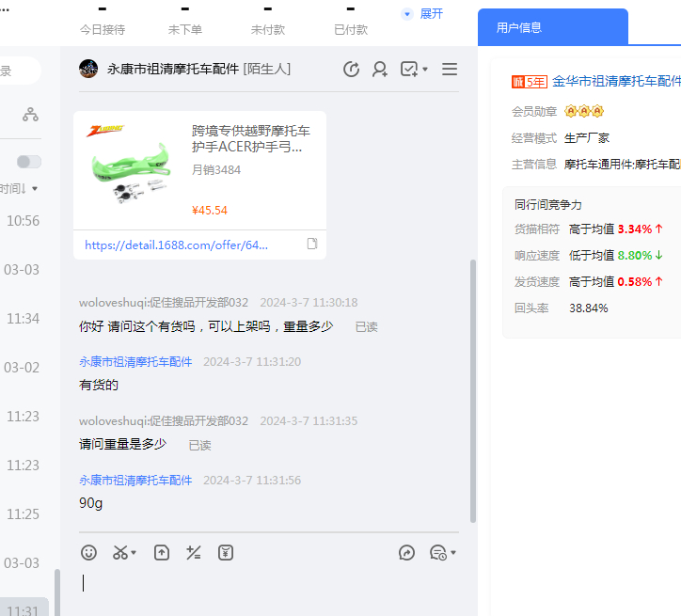Screen dimensions: 681x616
Task: Toggle the switch in the left conversation list
Action: click(29, 162)
